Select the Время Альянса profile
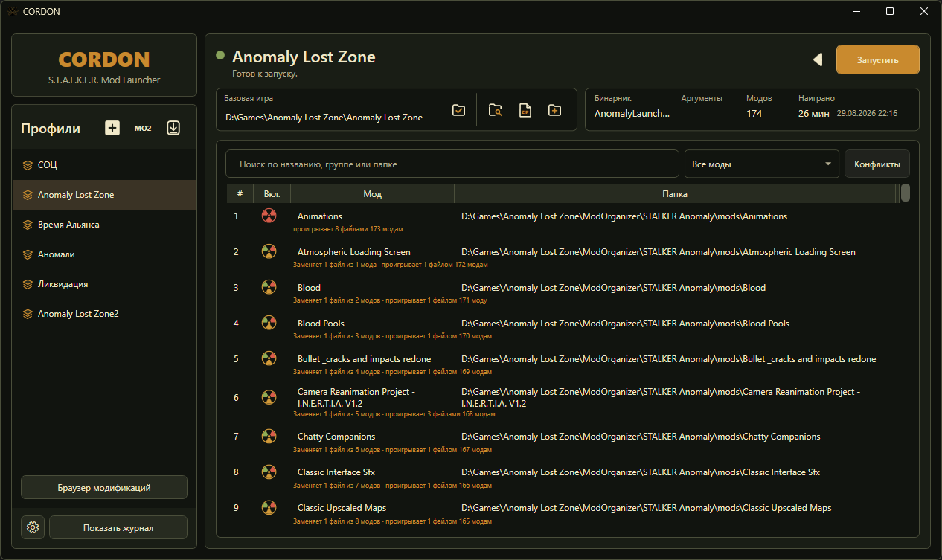 (104, 225)
